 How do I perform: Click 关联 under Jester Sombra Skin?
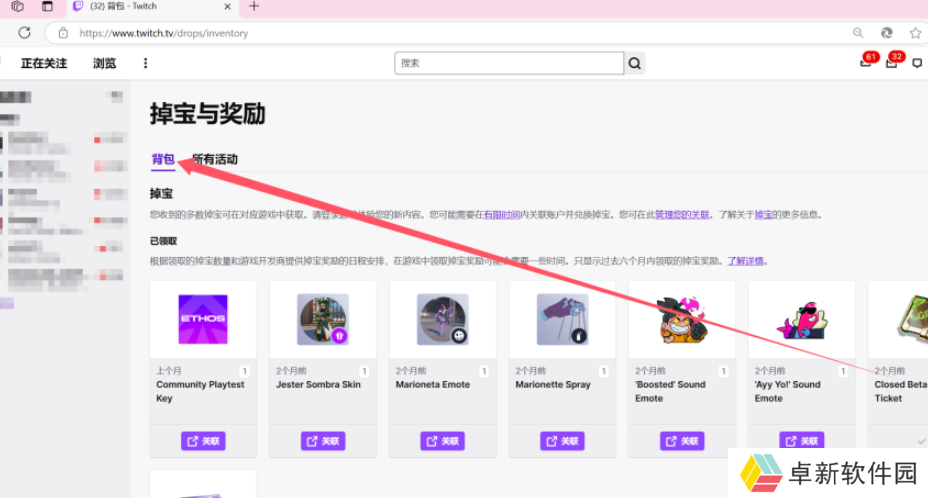click(323, 441)
